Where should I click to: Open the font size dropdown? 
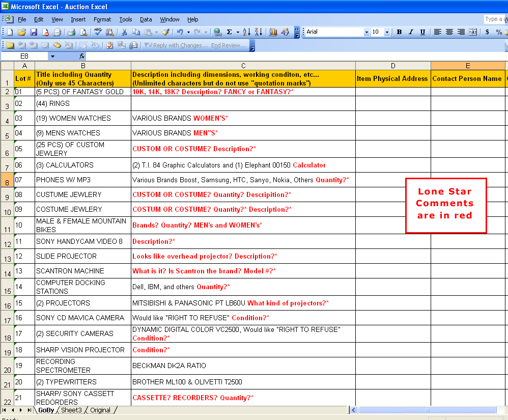tap(387, 32)
